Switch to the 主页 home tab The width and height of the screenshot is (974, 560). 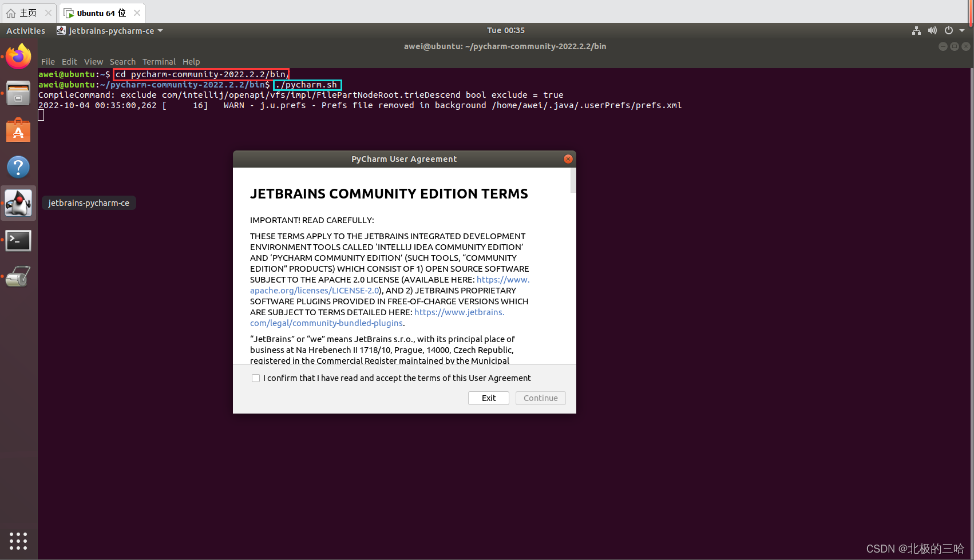(x=28, y=13)
